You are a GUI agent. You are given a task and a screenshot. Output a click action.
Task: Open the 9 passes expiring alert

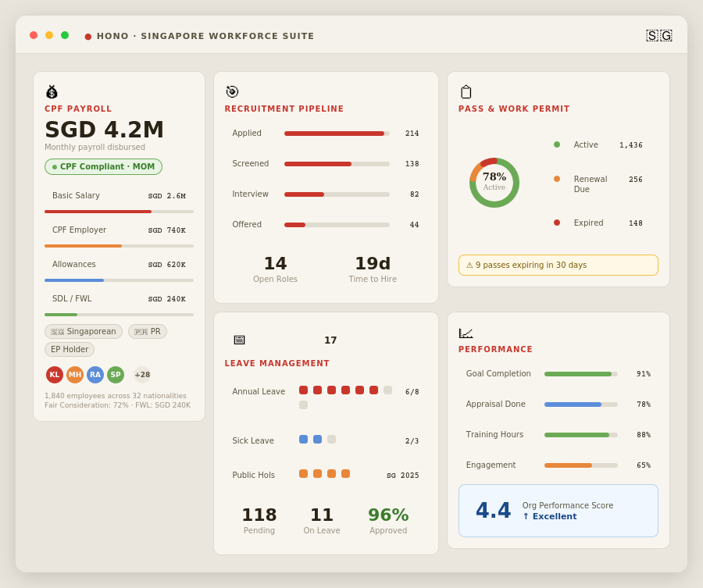pyautogui.click(x=558, y=265)
